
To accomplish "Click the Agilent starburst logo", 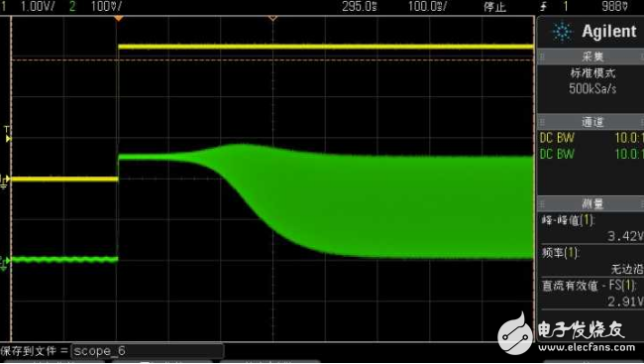I will pos(562,32).
